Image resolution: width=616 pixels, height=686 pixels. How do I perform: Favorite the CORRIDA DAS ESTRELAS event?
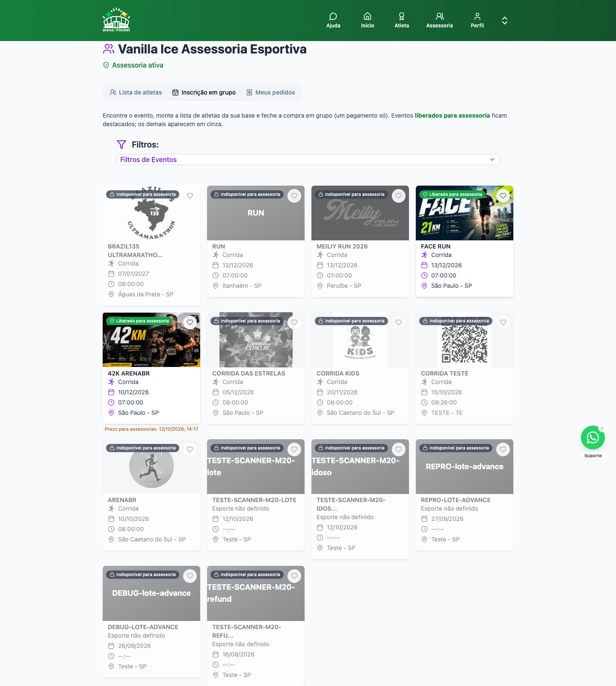click(294, 322)
